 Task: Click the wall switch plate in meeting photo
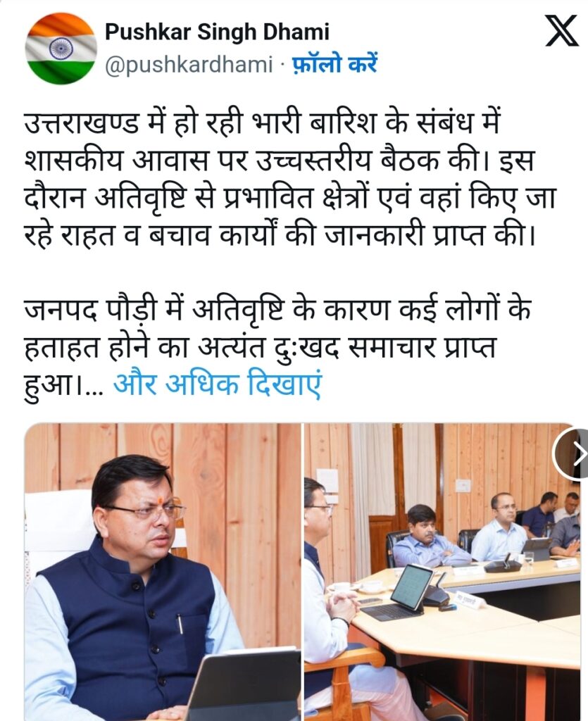point(463,486)
